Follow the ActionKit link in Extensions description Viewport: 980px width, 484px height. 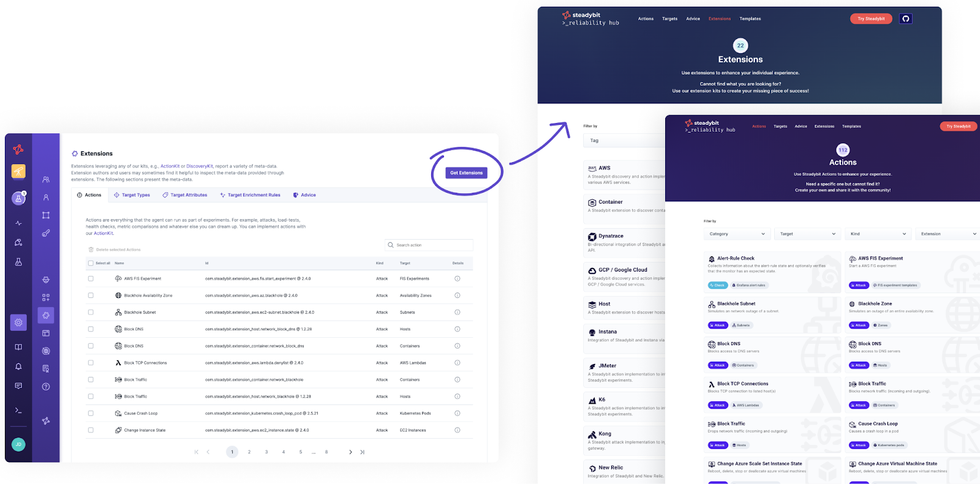170,166
